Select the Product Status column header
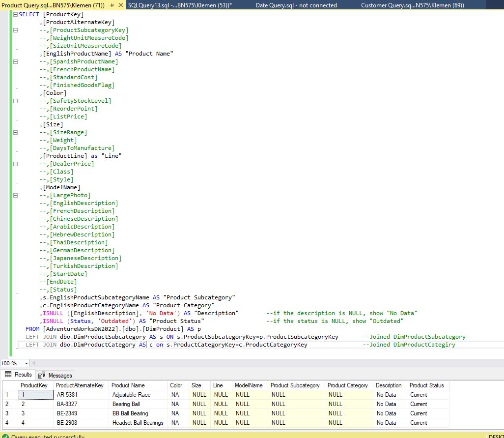504x438 pixels. (428, 385)
